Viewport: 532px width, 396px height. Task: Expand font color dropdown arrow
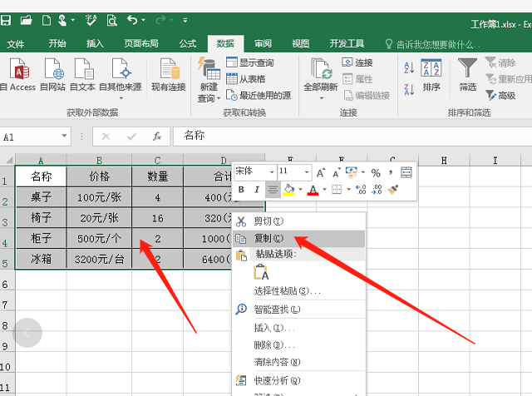coord(325,189)
